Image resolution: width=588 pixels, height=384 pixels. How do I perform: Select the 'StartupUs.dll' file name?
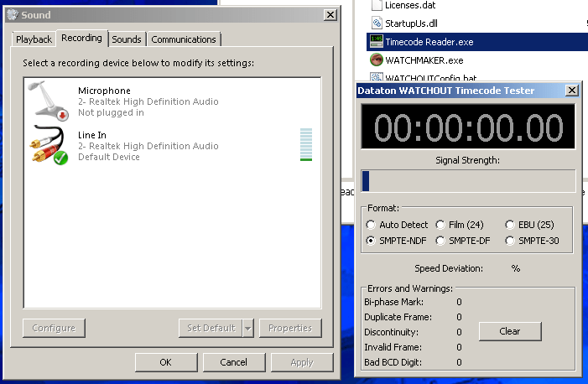pyautogui.click(x=411, y=23)
